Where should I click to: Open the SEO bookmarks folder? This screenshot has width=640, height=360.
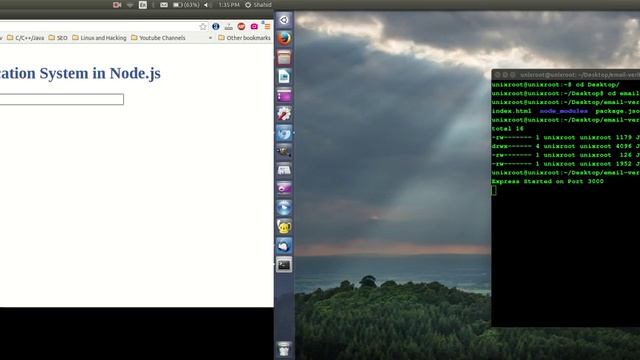tap(58, 38)
